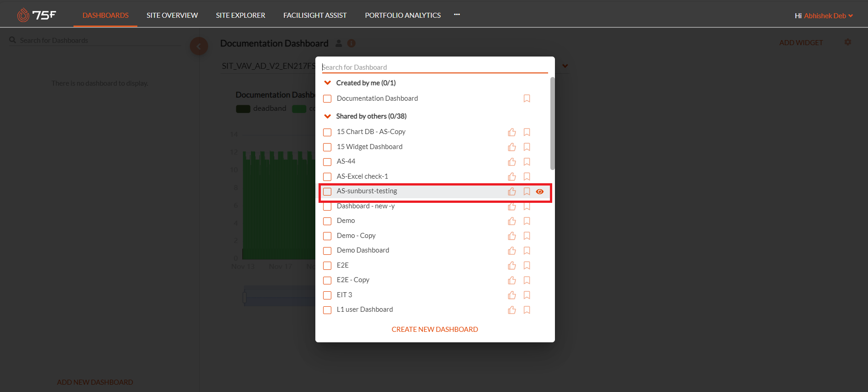Check the EIT 3 checkbox

[327, 295]
